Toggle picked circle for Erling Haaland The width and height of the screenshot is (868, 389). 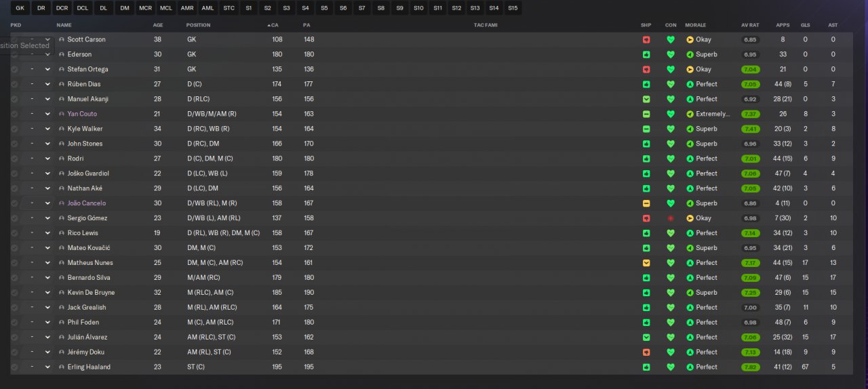(x=14, y=367)
